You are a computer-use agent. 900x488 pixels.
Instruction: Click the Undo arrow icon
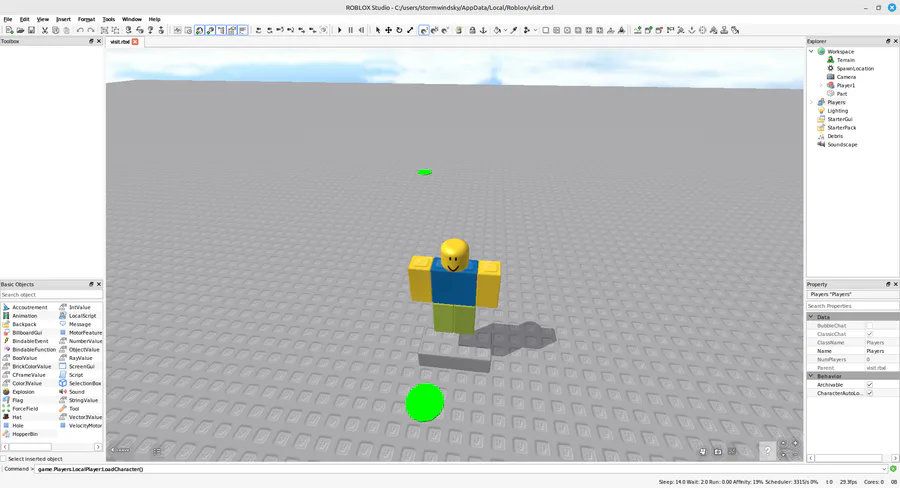tap(80, 30)
